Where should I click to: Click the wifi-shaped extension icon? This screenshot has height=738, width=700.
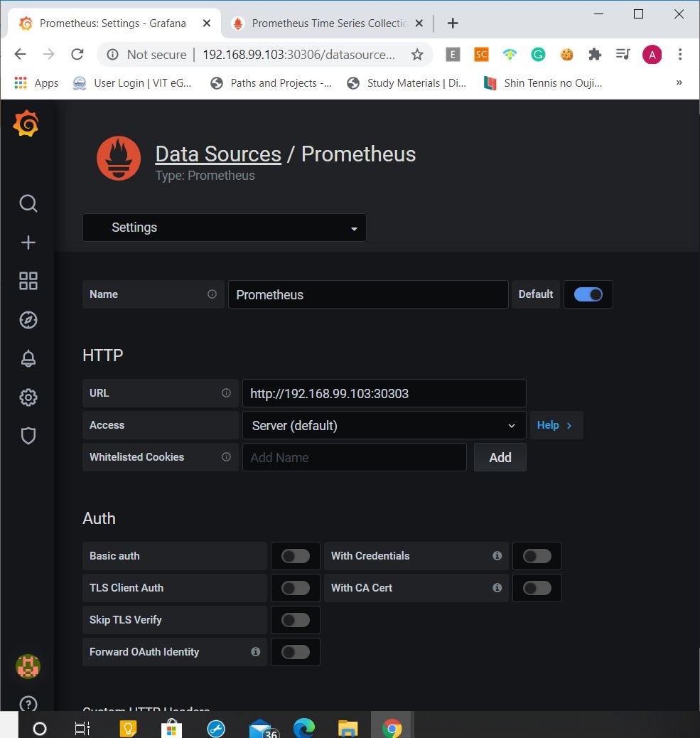click(510, 55)
